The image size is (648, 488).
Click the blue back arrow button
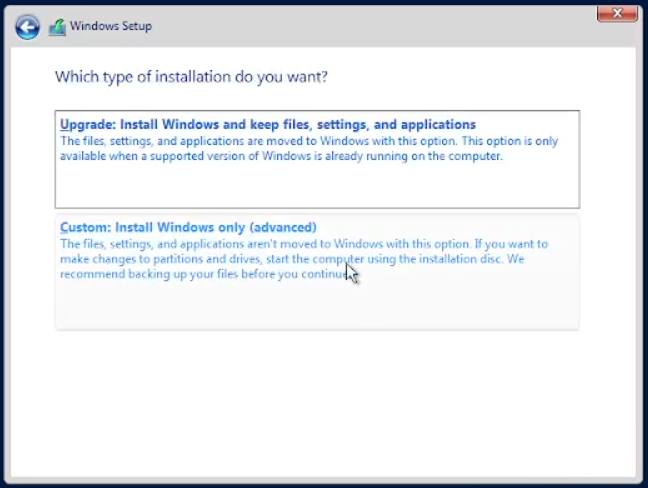pos(27,27)
